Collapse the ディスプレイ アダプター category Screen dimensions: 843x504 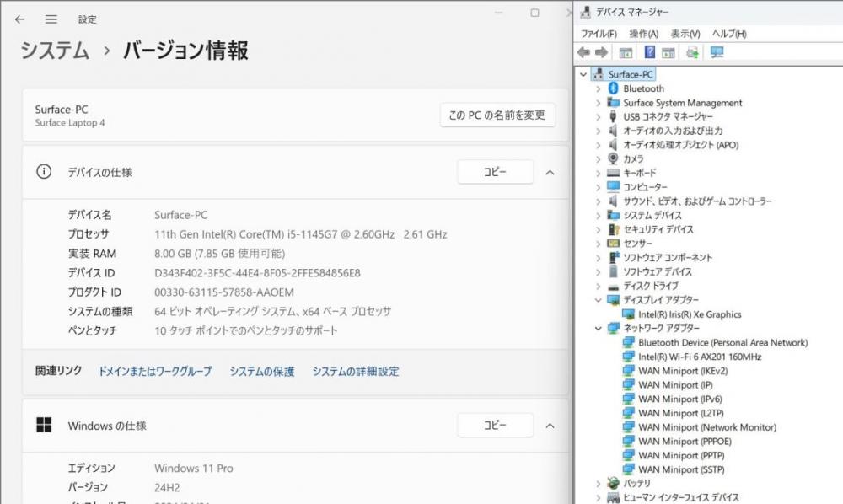[x=599, y=300]
